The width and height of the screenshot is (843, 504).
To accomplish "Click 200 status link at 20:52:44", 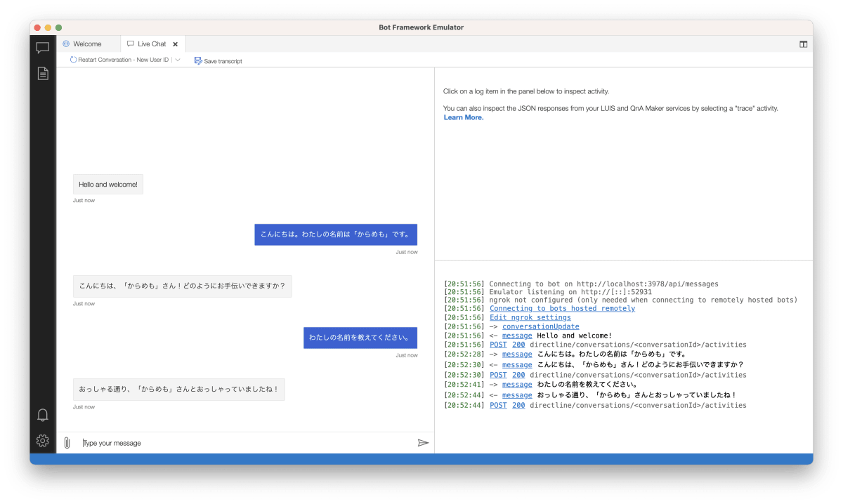I will (x=518, y=405).
